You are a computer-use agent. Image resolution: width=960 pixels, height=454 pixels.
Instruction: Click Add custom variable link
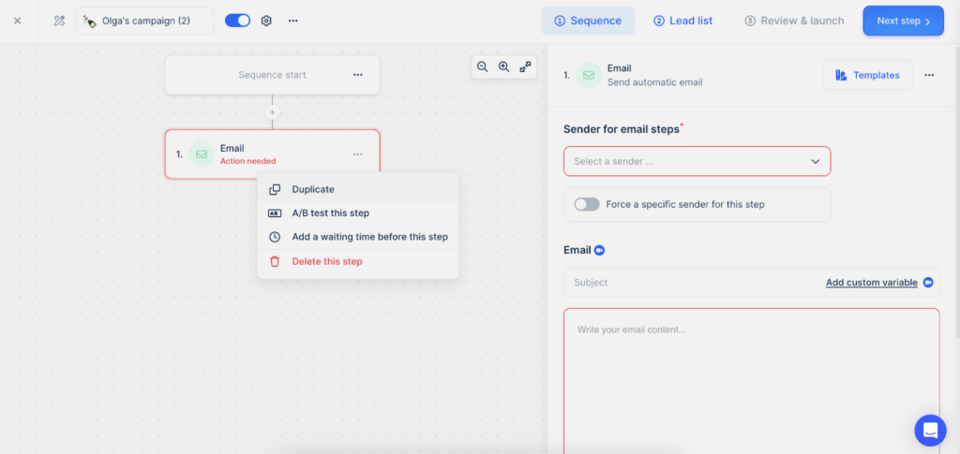[872, 283]
